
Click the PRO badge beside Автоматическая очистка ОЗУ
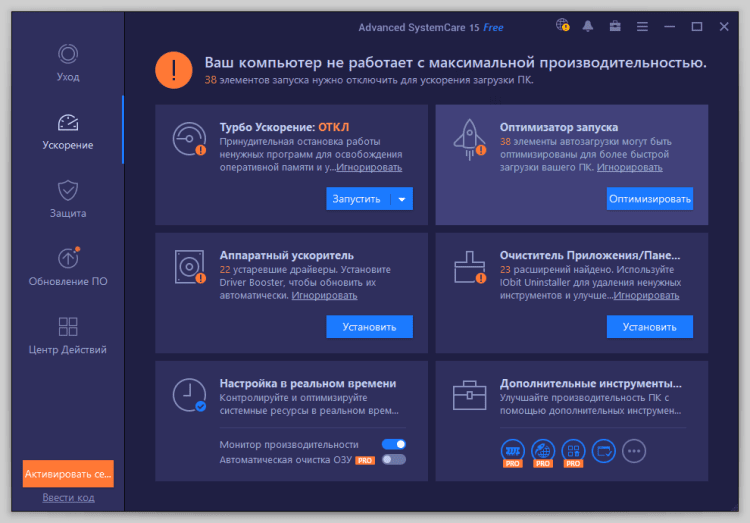point(365,460)
